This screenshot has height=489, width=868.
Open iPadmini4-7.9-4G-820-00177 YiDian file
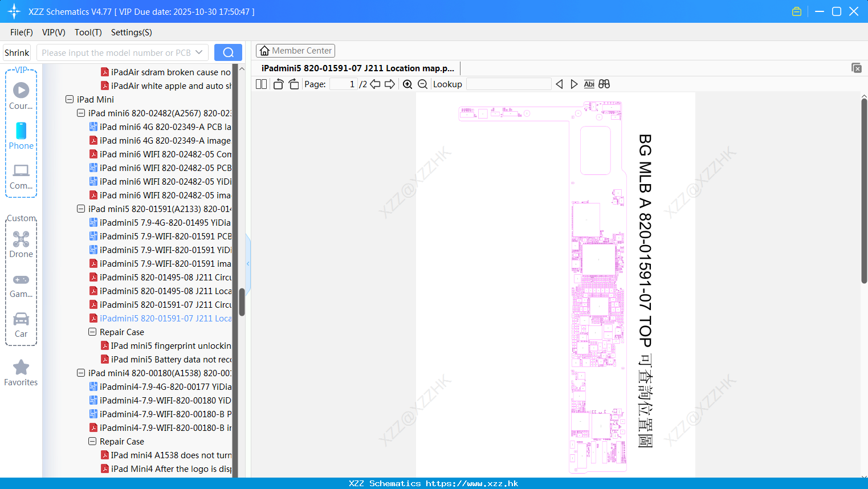tap(160, 386)
